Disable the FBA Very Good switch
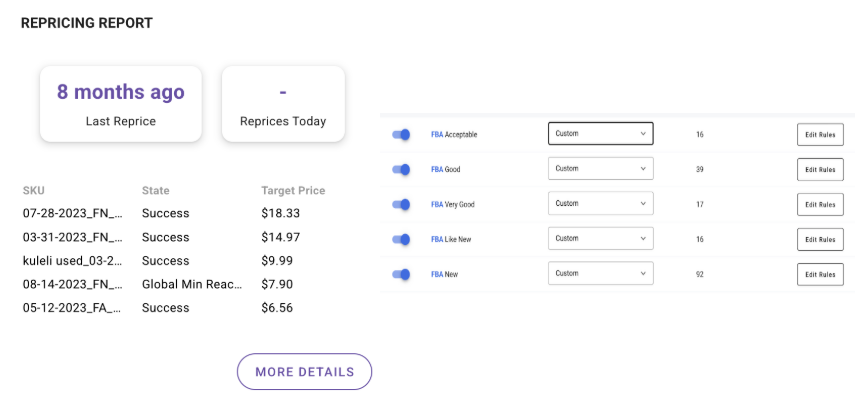864x403 pixels. pyautogui.click(x=401, y=204)
